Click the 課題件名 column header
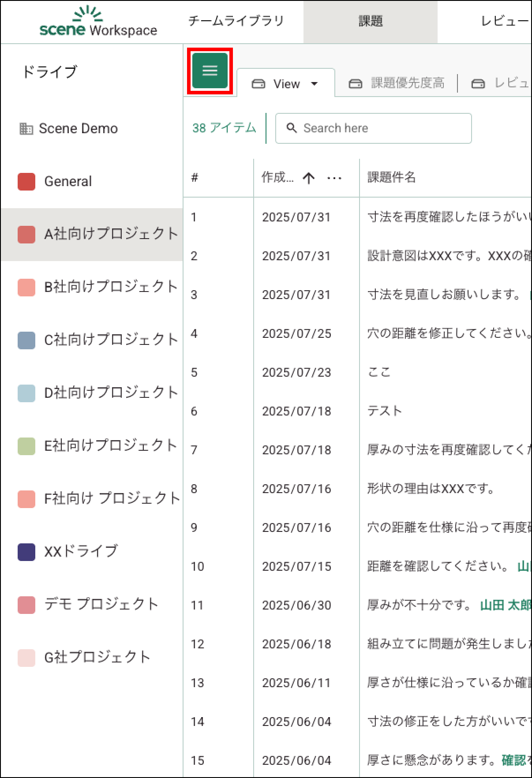 [x=392, y=177]
